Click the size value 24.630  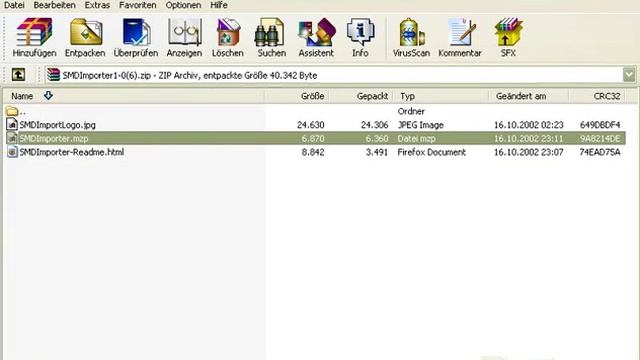[311, 125]
